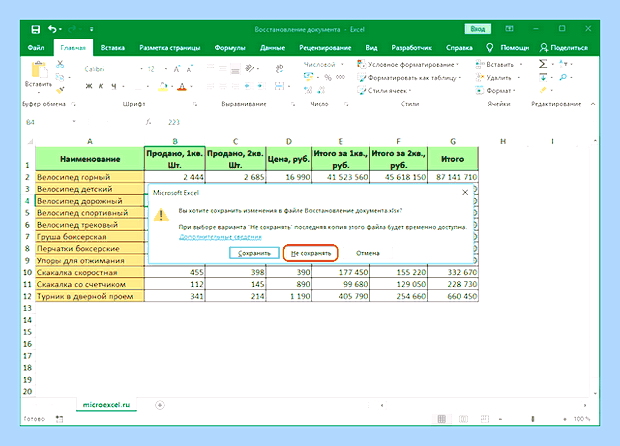
Task: Click the Format Painter brush icon
Action: pos(60,90)
